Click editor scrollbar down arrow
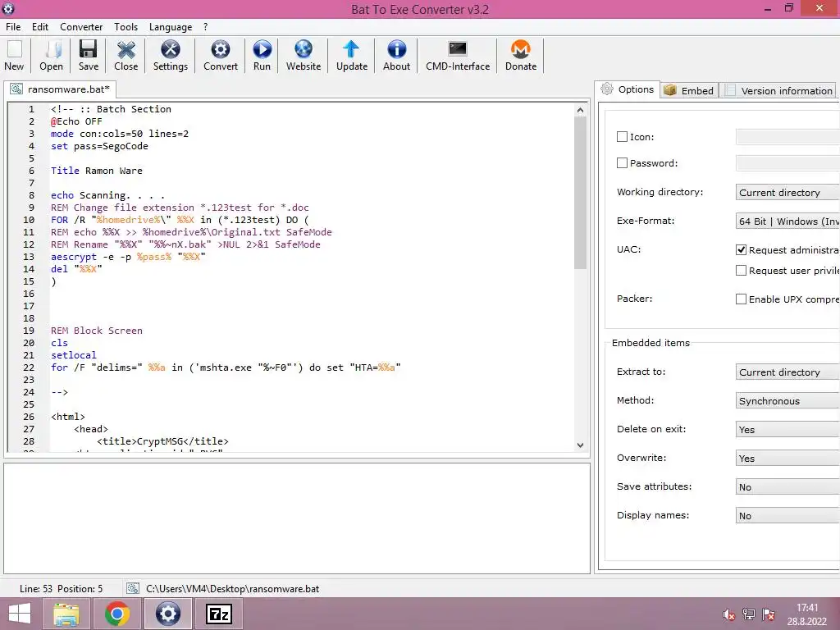Image resolution: width=840 pixels, height=630 pixels. (580, 445)
